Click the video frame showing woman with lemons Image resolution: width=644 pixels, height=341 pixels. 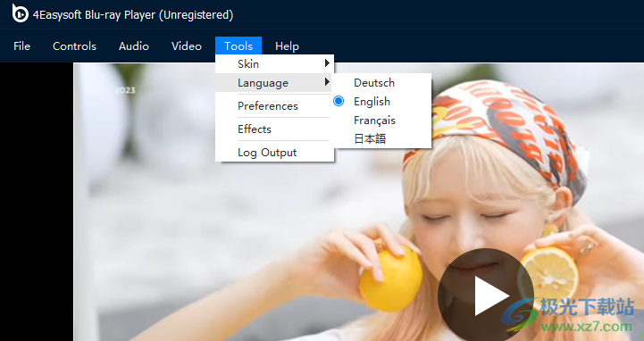pos(358,202)
